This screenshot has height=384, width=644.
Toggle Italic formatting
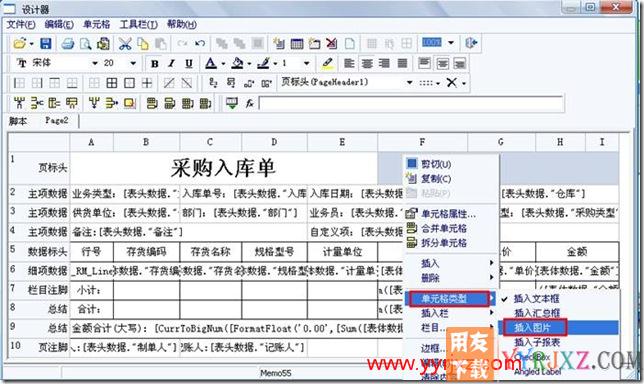[171, 64]
